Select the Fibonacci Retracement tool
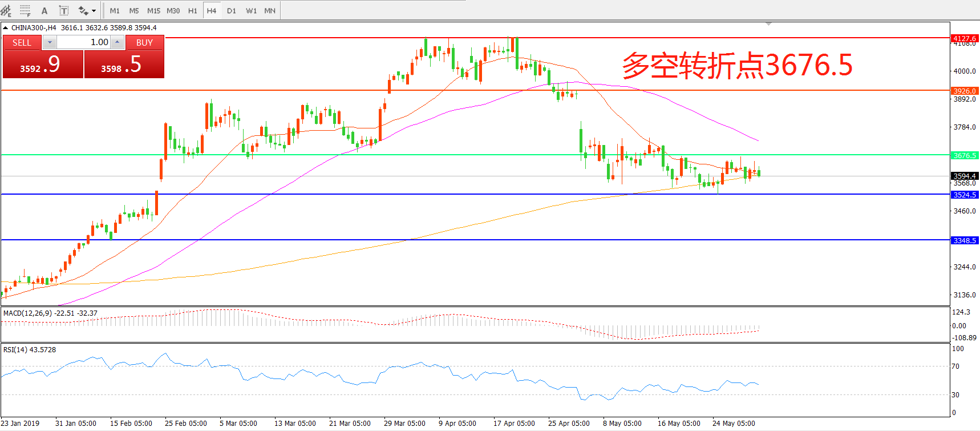Screen dimensions: 980x431 pyautogui.click(x=25, y=10)
